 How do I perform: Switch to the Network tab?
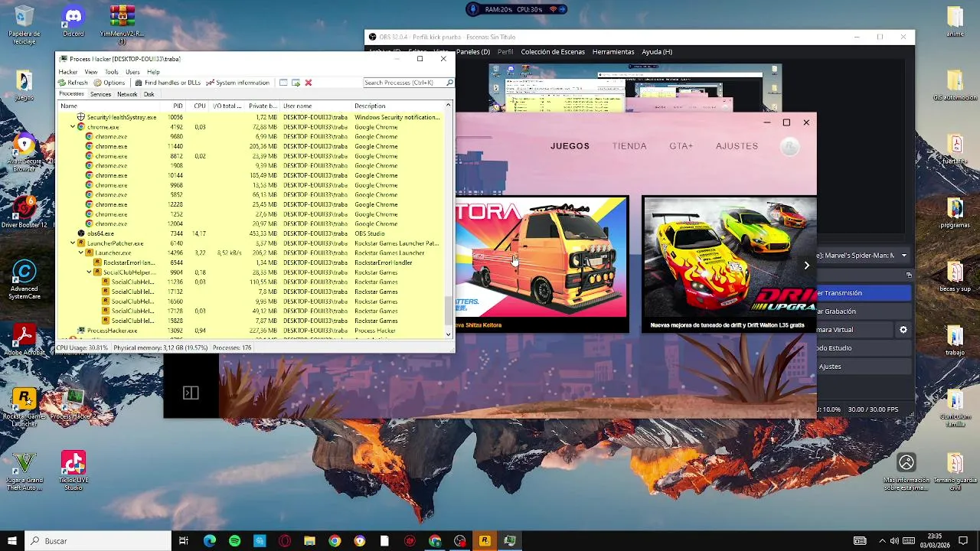[x=127, y=94]
